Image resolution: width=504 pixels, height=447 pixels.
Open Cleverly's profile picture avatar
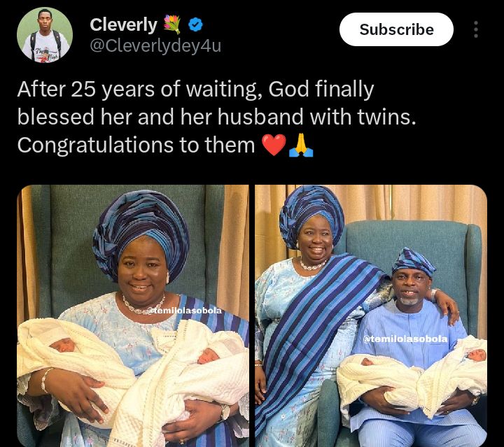(45, 35)
